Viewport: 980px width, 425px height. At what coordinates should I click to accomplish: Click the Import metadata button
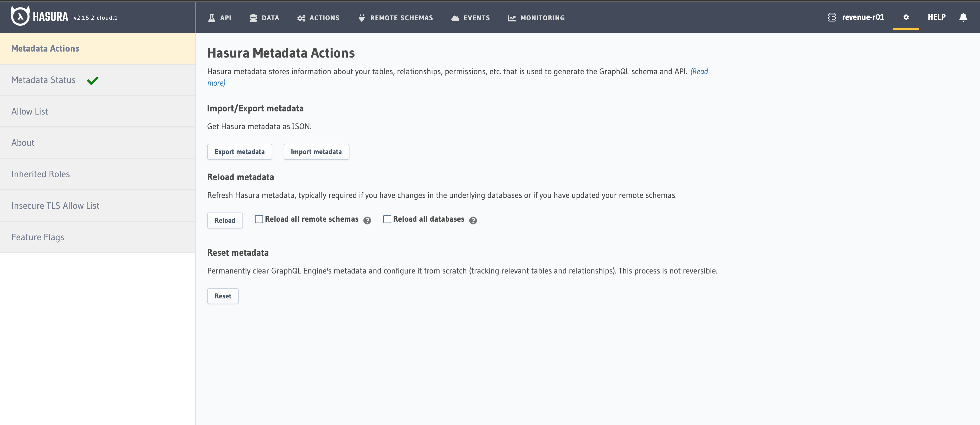[316, 151]
